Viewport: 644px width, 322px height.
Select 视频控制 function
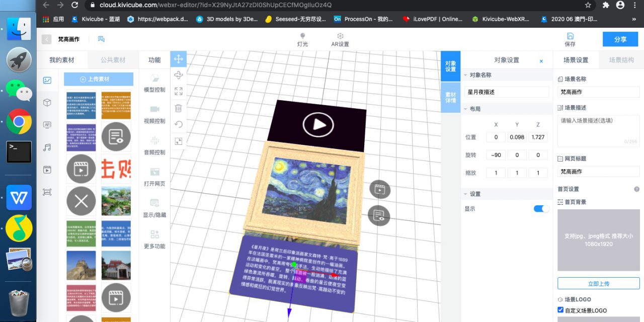click(x=154, y=115)
